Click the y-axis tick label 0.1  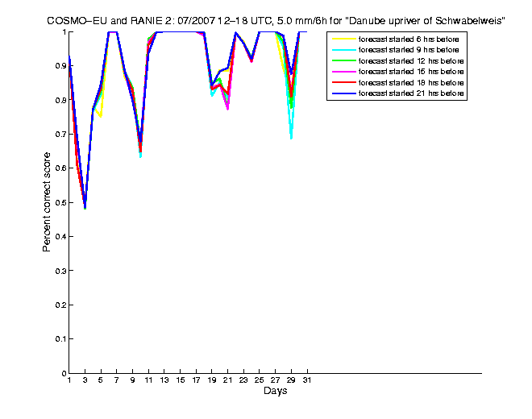tap(60, 339)
